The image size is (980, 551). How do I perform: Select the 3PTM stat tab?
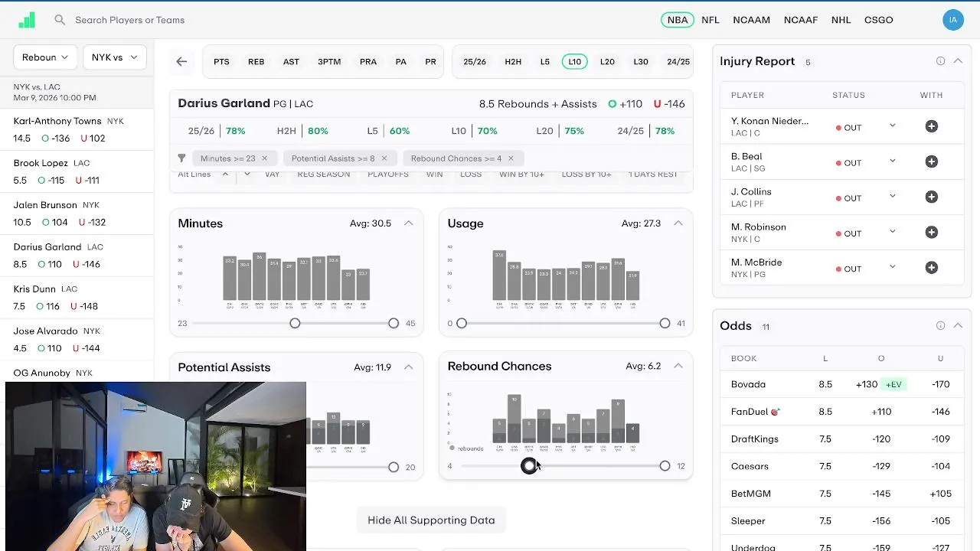tap(329, 62)
